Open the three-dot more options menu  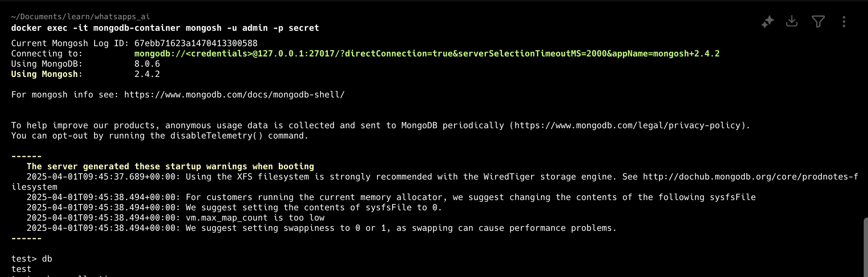click(x=844, y=21)
